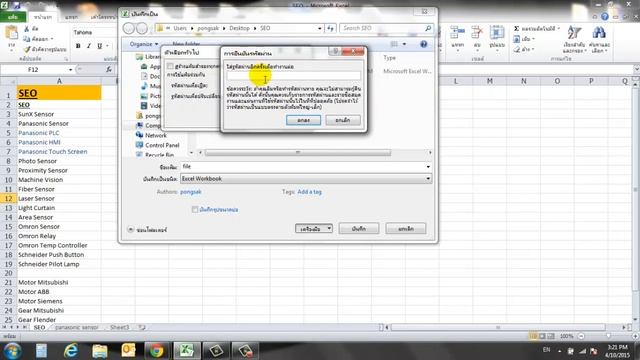Open the Windows Start button
640x360 pixels.
point(12,351)
